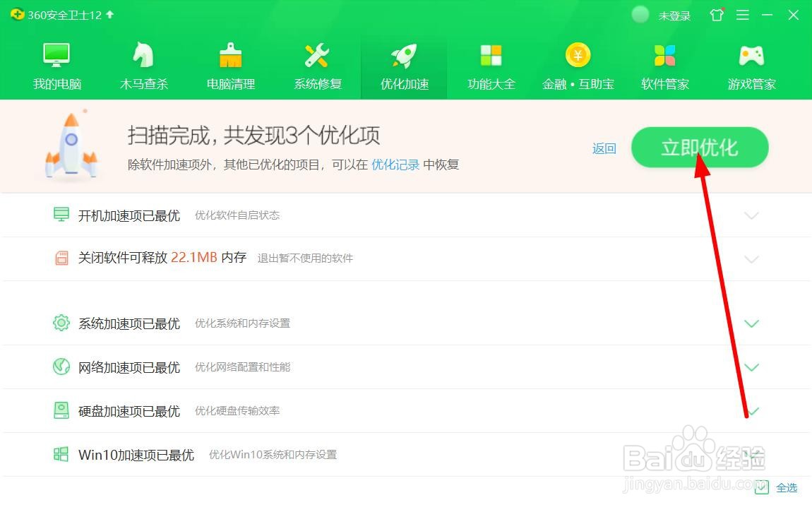Open 我的电脑 monitor icon
Viewport: 812px width, 512px height.
(56, 55)
